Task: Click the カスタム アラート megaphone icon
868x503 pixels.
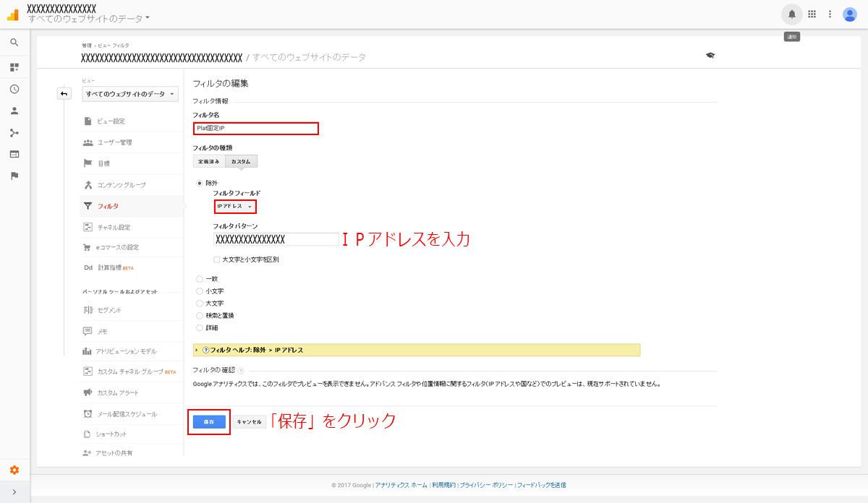Action: click(88, 392)
